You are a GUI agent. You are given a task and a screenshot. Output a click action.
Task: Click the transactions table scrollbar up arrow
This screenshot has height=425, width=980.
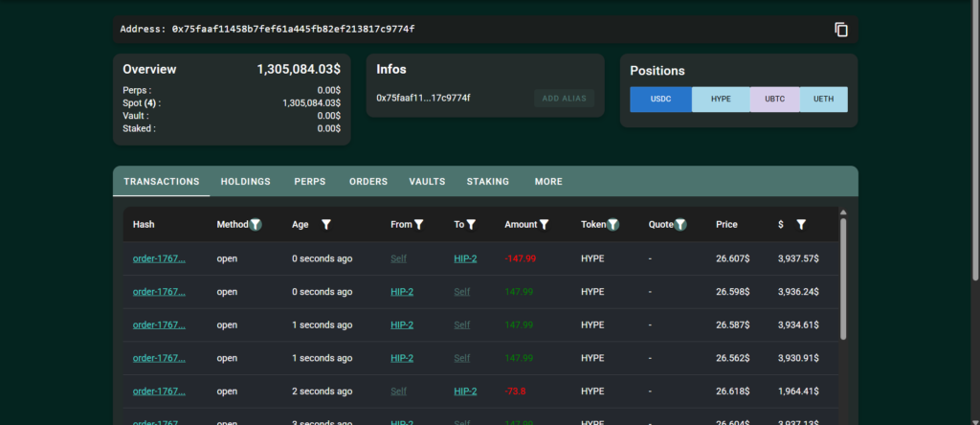pyautogui.click(x=843, y=212)
